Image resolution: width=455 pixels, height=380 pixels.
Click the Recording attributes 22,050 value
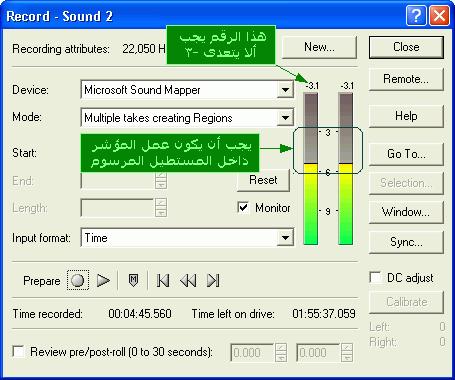(x=144, y=49)
